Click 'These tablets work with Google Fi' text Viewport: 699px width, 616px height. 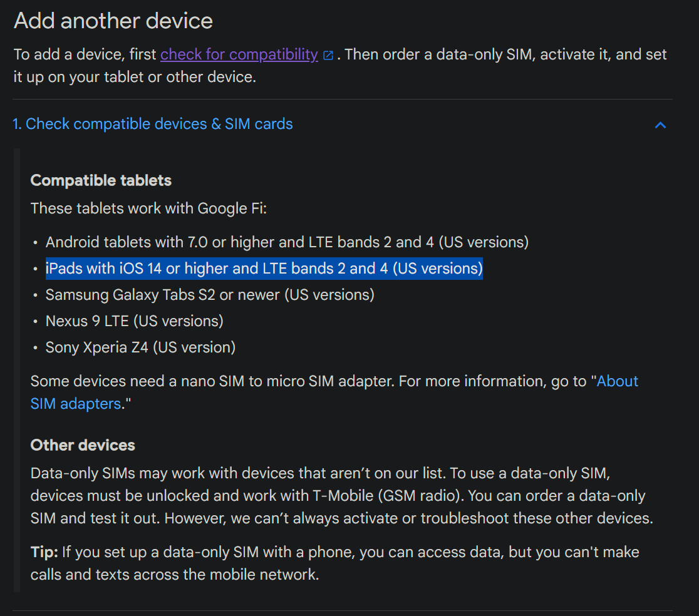[148, 208]
